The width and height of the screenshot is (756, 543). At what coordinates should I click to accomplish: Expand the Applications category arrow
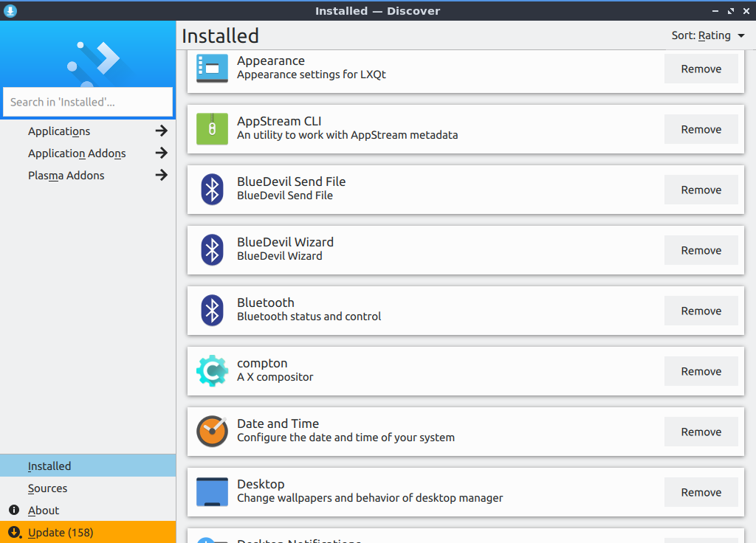point(161,131)
